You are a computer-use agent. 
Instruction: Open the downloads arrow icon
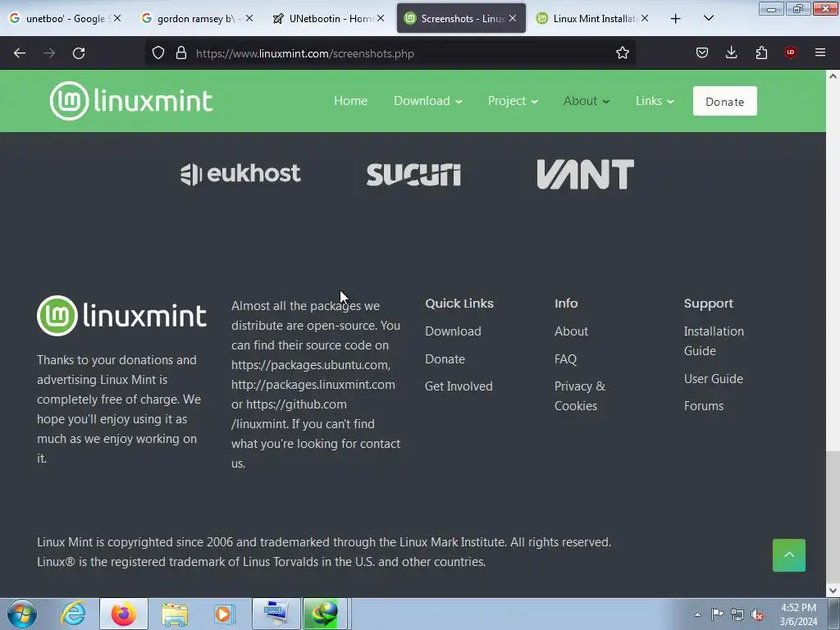pos(731,53)
